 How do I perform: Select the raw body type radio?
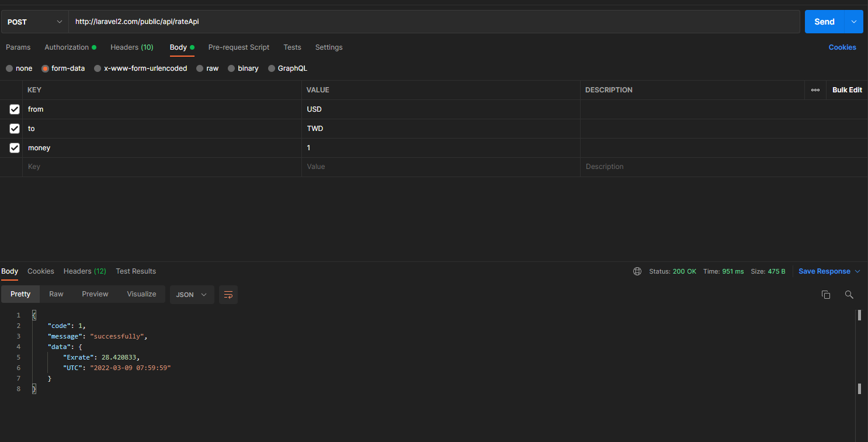[200, 68]
